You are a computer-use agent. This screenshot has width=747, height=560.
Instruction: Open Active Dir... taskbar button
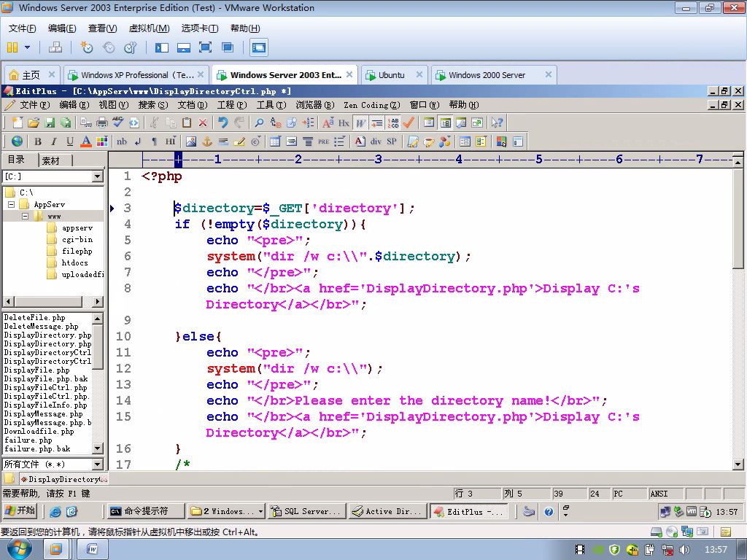click(387, 511)
